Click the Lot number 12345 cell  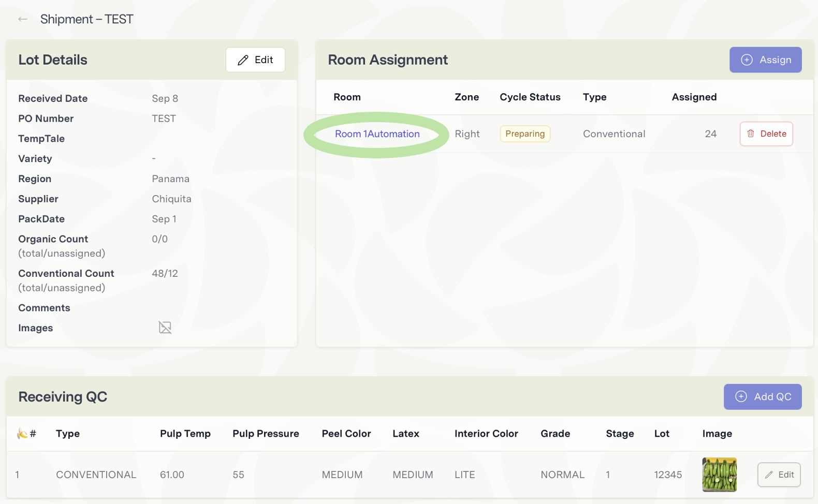point(668,475)
